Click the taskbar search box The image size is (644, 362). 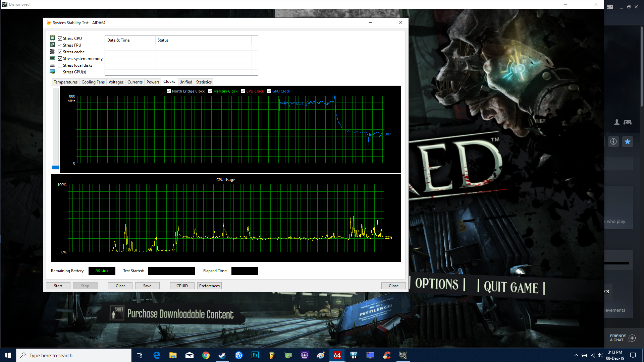74,355
